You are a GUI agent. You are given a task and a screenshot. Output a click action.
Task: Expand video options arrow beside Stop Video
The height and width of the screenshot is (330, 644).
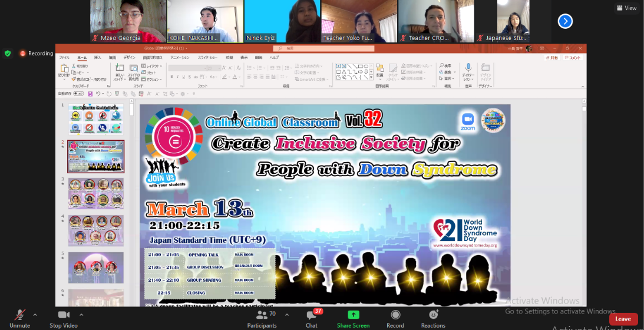(x=81, y=315)
